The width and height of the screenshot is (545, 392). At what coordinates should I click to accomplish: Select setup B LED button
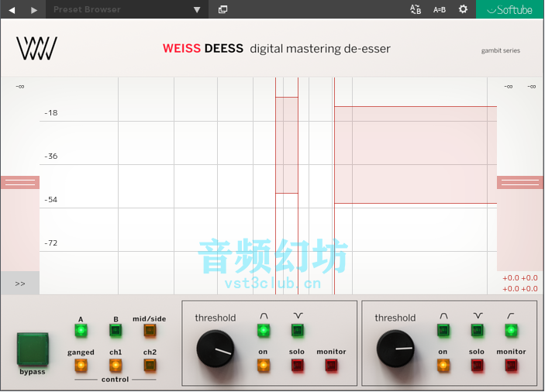[116, 330]
